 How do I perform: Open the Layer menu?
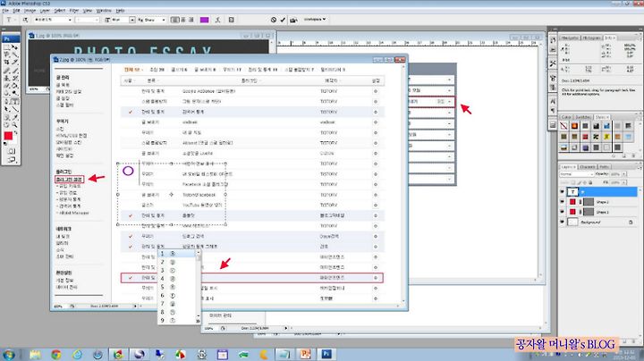pyautogui.click(x=45, y=10)
